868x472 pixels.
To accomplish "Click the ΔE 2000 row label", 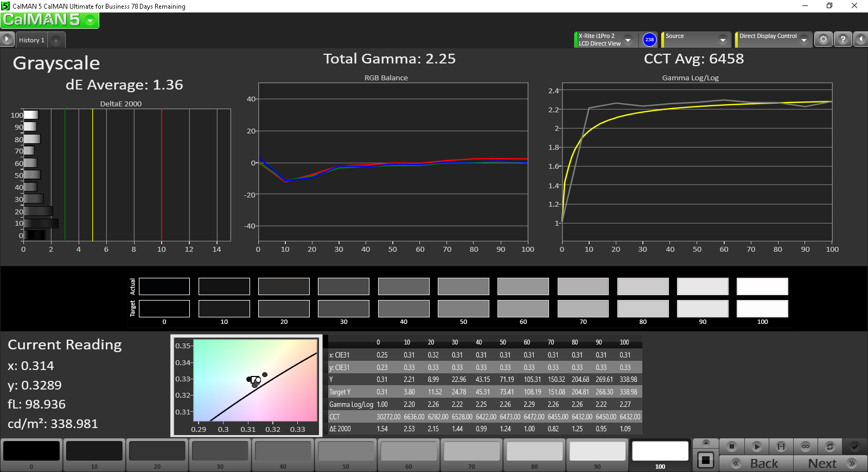I will (x=340, y=429).
